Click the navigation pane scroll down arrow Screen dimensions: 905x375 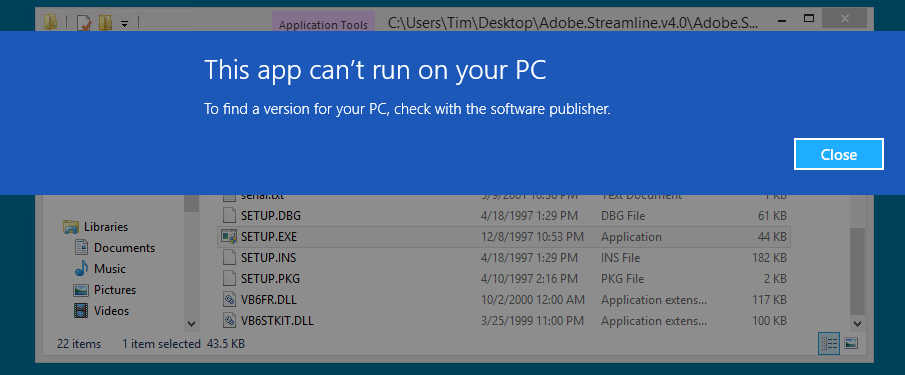click(x=192, y=324)
